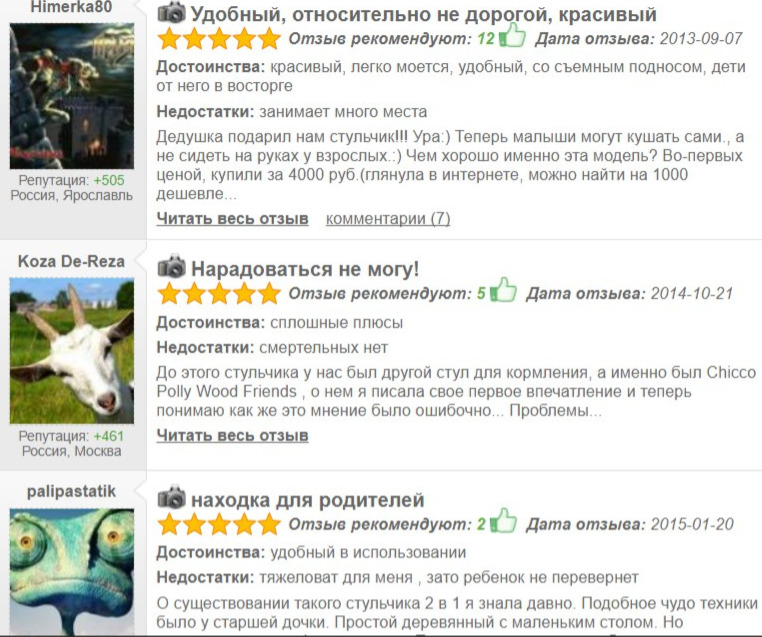Click the camera icon beside "находка для родителей"
Screen dimensions: 762x637
click(x=172, y=497)
